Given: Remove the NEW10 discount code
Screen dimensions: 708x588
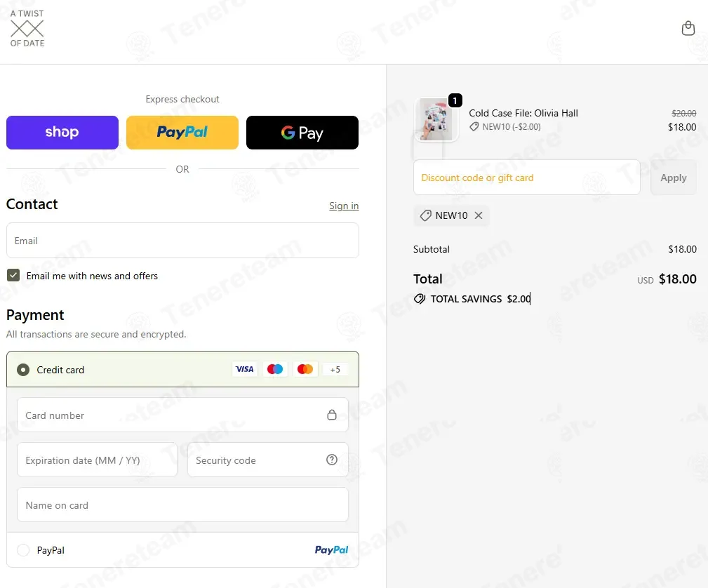Looking at the screenshot, I should point(479,215).
